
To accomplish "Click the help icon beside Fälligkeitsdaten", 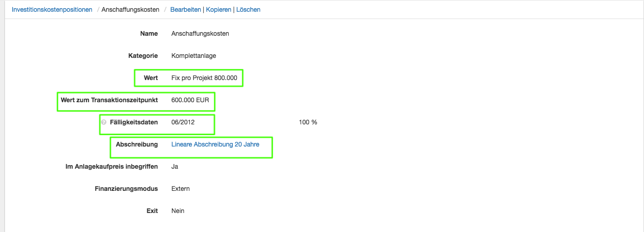I will [104, 123].
